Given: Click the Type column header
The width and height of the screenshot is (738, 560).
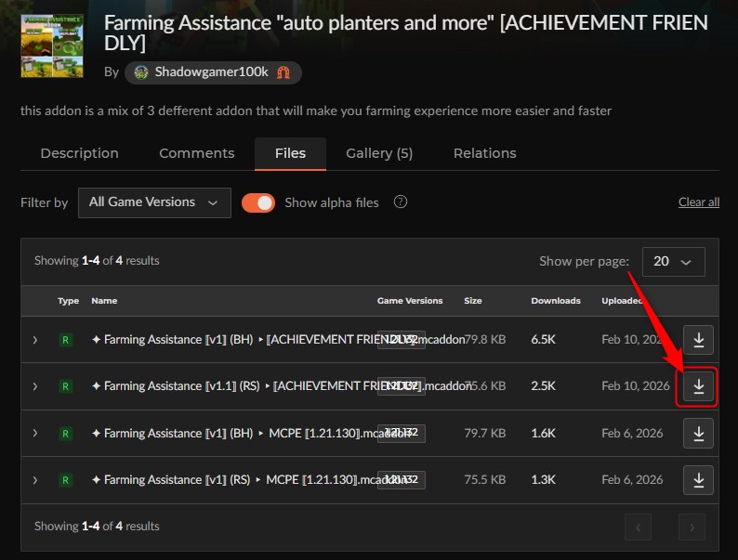Looking at the screenshot, I should tap(68, 301).
